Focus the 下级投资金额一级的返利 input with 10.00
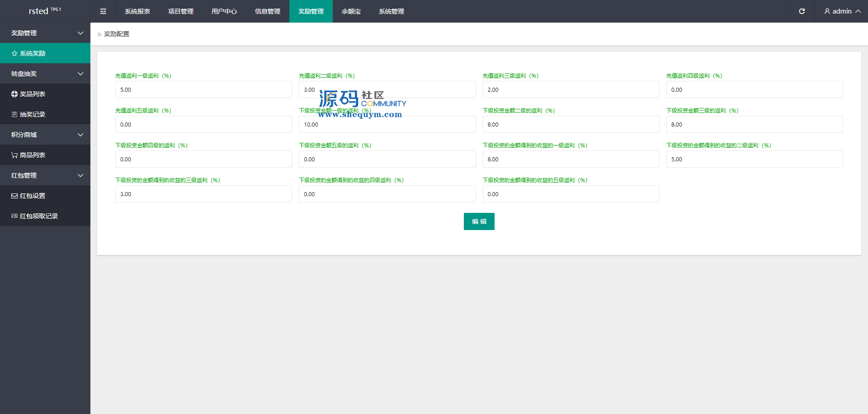This screenshot has height=414, width=868. (387, 124)
